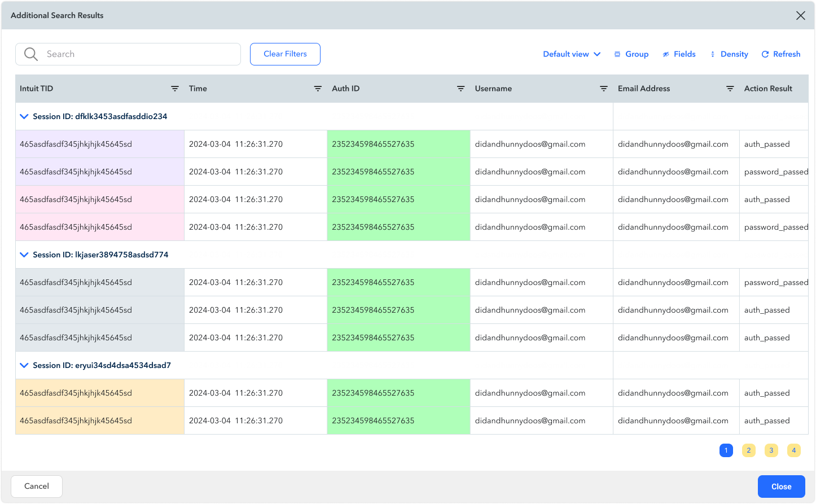Collapse Session ID lkjaser3894758asdsd774 group
The image size is (816, 504).
point(24,255)
